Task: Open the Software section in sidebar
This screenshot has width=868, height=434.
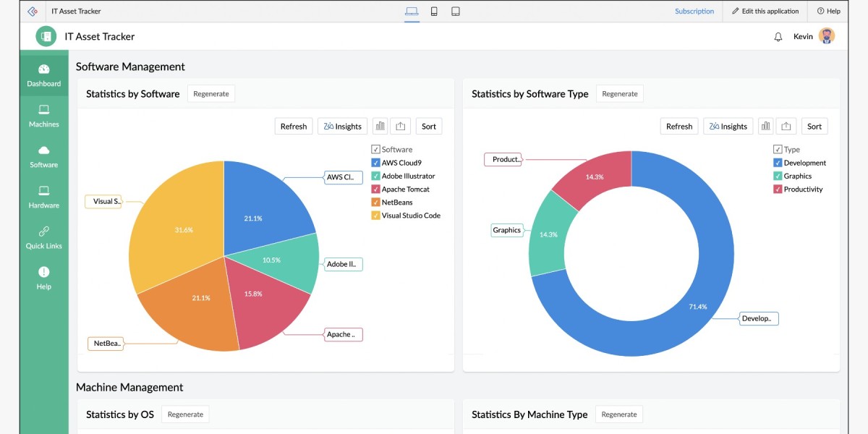Action: [x=44, y=156]
